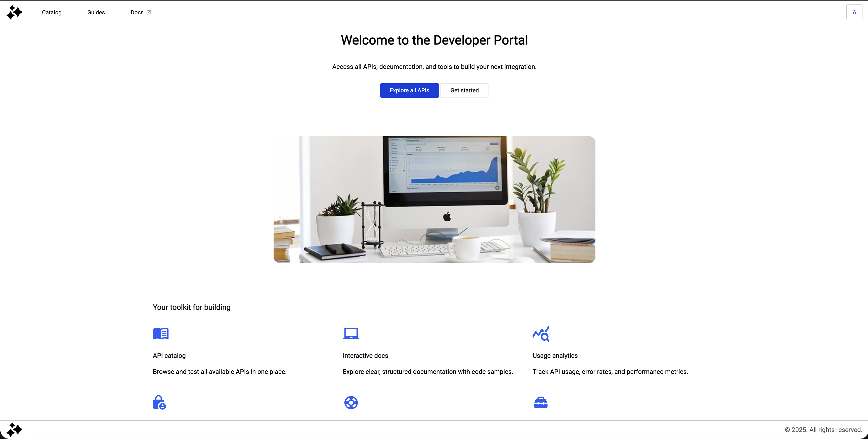Open the Guides navigation item
The height and width of the screenshot is (439, 868).
96,13
